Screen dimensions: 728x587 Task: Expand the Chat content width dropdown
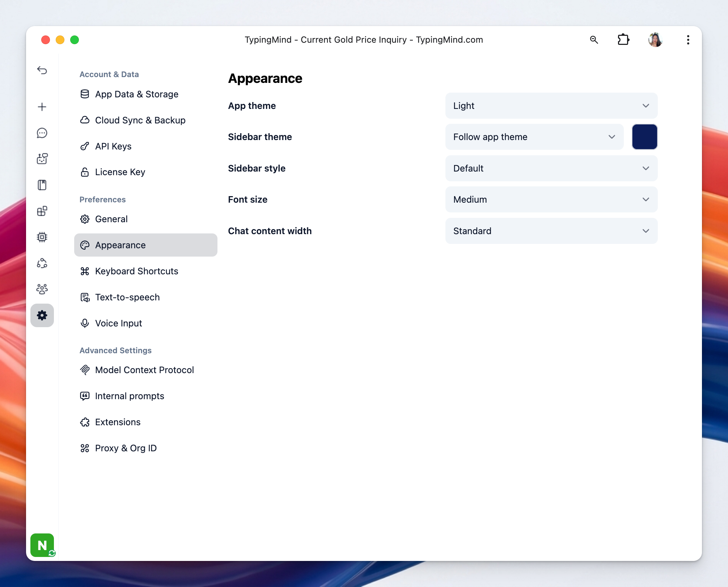pos(551,231)
